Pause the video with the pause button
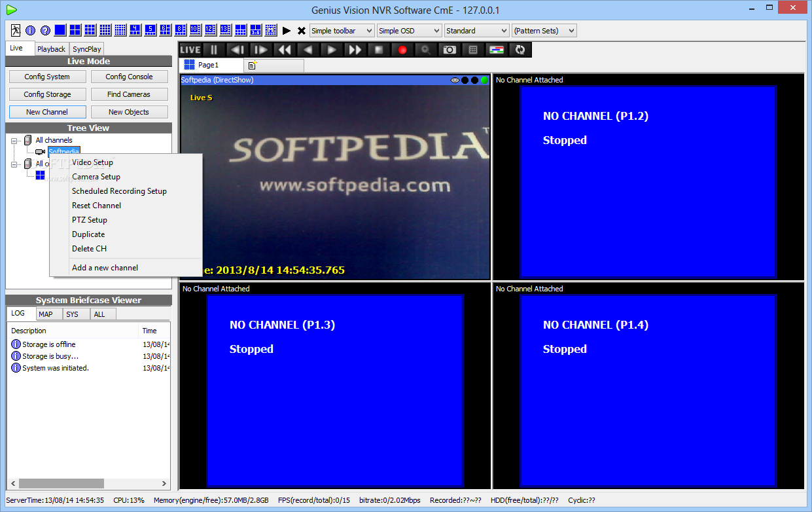This screenshot has width=812, height=512. tap(213, 49)
